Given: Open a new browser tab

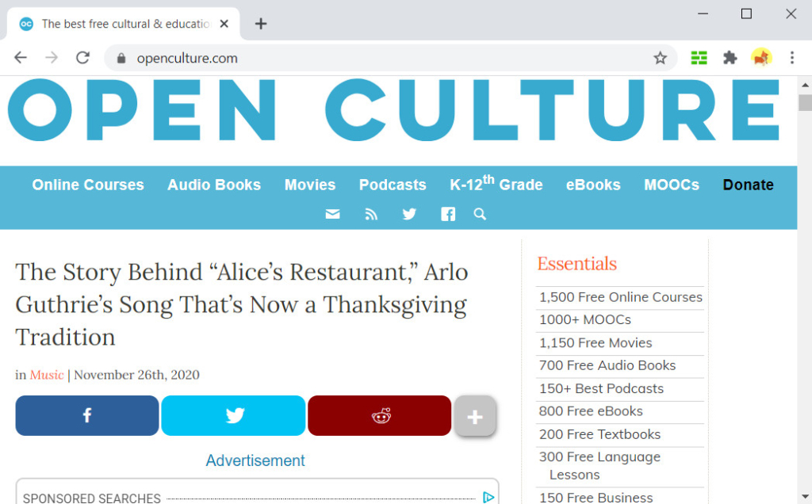Looking at the screenshot, I should pos(261,24).
